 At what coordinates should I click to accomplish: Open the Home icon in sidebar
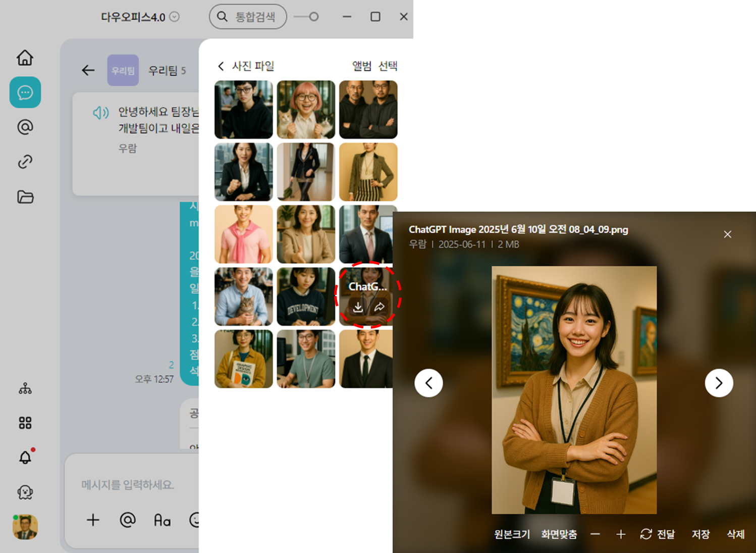click(x=25, y=58)
